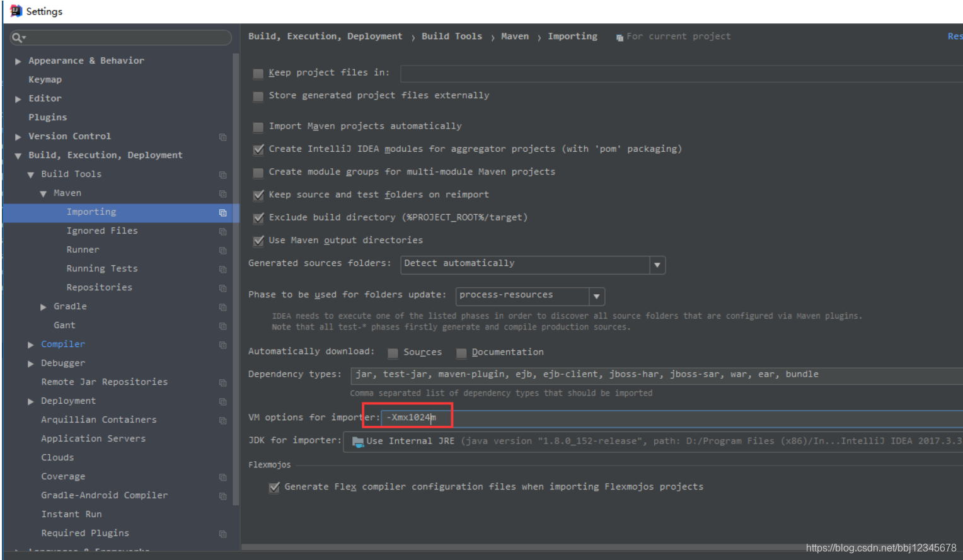The height and width of the screenshot is (560, 963).
Task: Toggle Generate Flex compiler configuration files checkbox
Action: [x=274, y=488]
